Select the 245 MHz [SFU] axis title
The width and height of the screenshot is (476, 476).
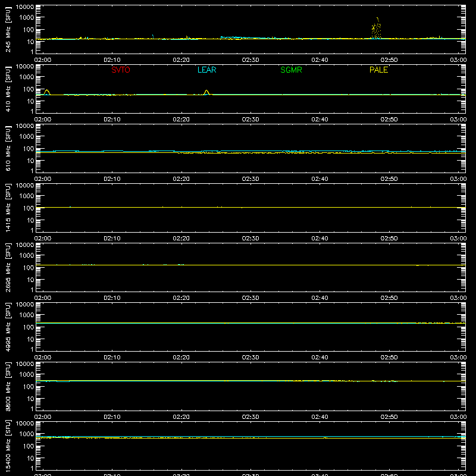(8, 29)
